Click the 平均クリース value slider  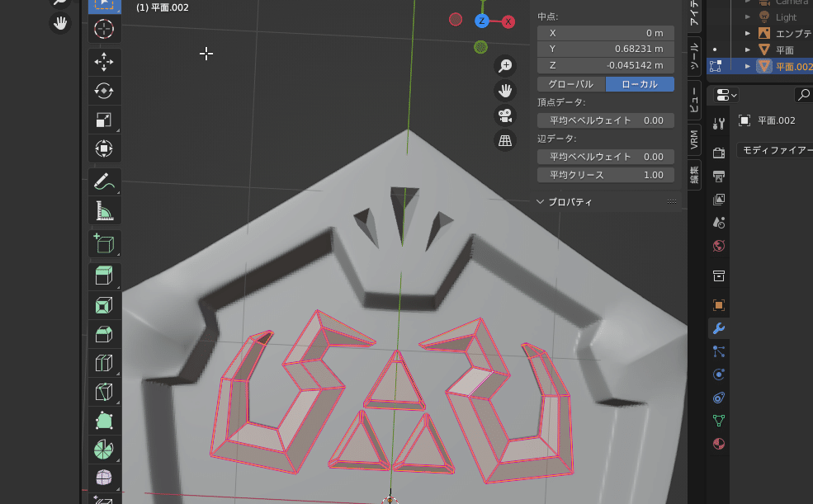pyautogui.click(x=605, y=174)
